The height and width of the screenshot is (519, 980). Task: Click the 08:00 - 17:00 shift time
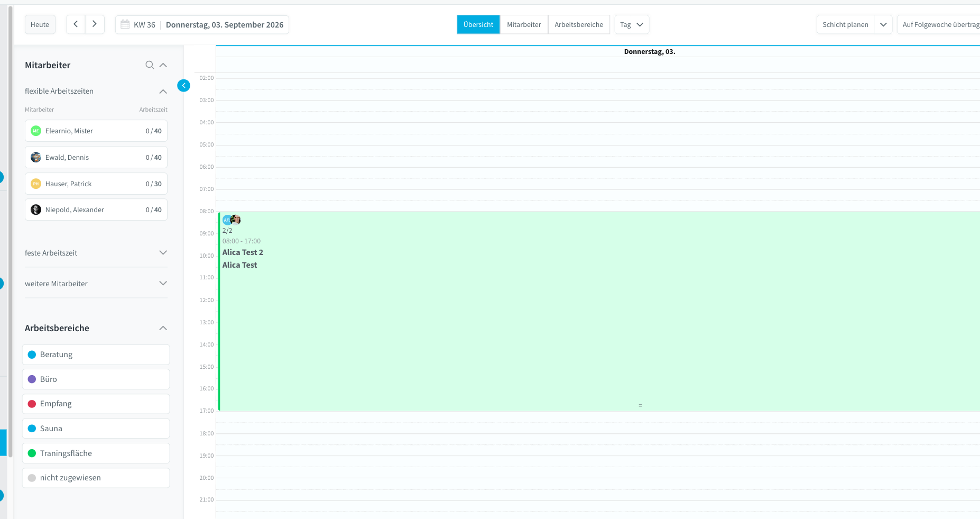pos(242,241)
